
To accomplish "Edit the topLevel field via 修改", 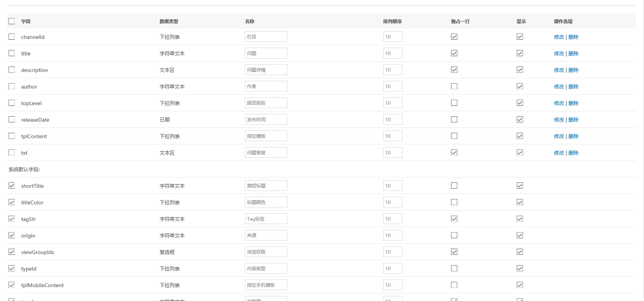I will coord(559,103).
